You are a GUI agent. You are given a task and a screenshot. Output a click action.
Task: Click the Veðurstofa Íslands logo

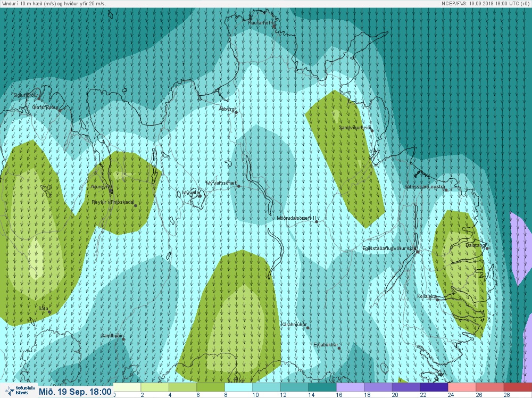coord(19,391)
